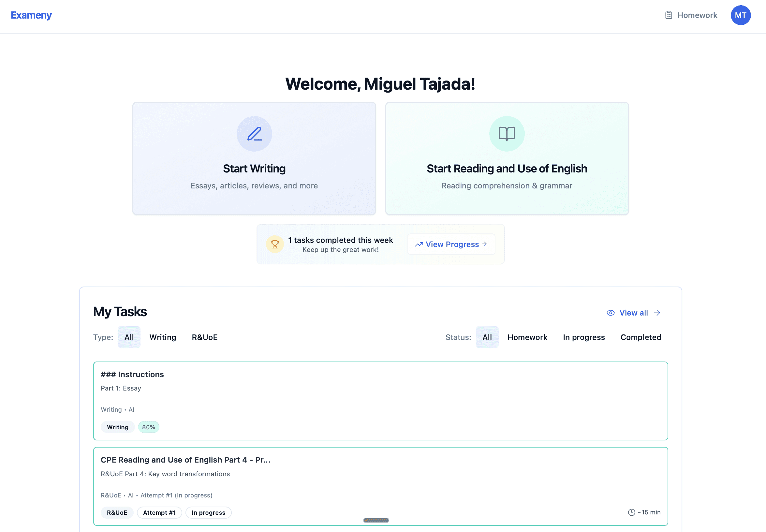Open the MT profile avatar
Screen dimensions: 766x532
(740, 15)
